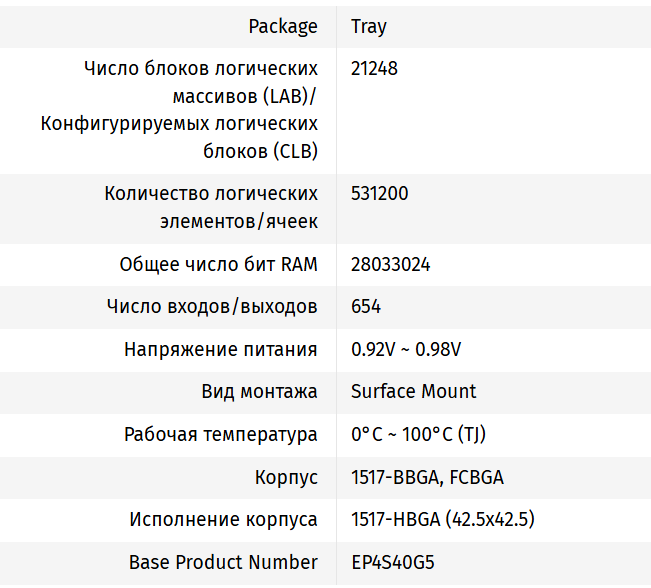Click the "Рабочая температура" label
This screenshot has width=651, height=588.
click(221, 434)
